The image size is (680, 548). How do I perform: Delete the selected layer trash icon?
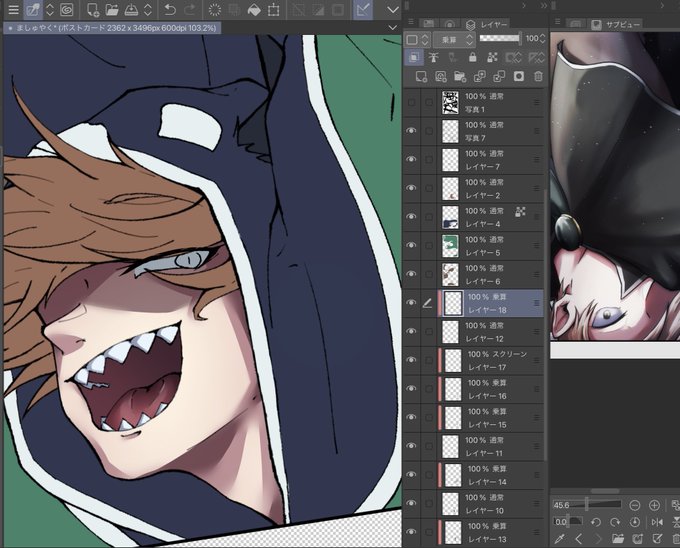point(538,77)
